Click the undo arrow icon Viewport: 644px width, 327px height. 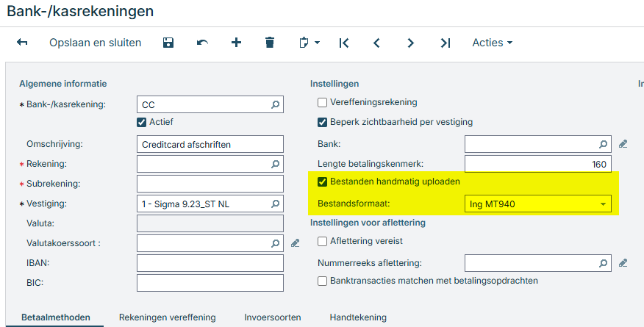(202, 43)
